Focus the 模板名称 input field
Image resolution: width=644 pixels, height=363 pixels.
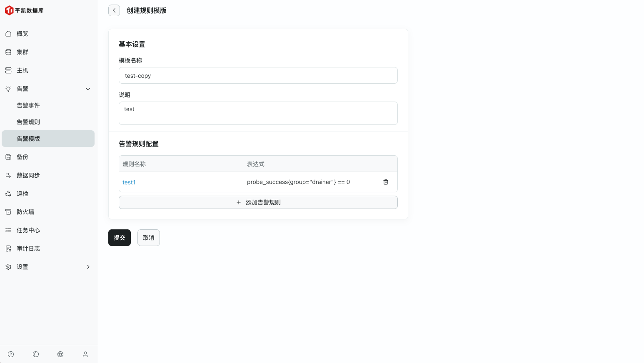tap(258, 76)
